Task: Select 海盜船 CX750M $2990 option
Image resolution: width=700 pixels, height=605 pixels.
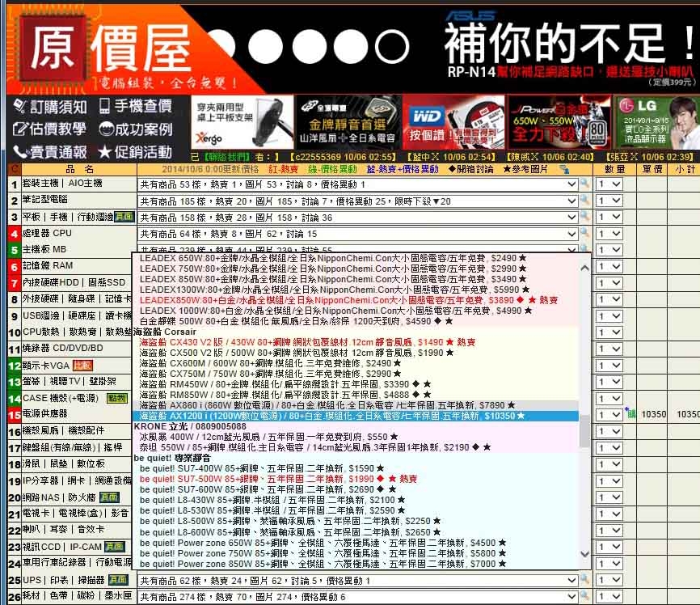Action: [356, 374]
